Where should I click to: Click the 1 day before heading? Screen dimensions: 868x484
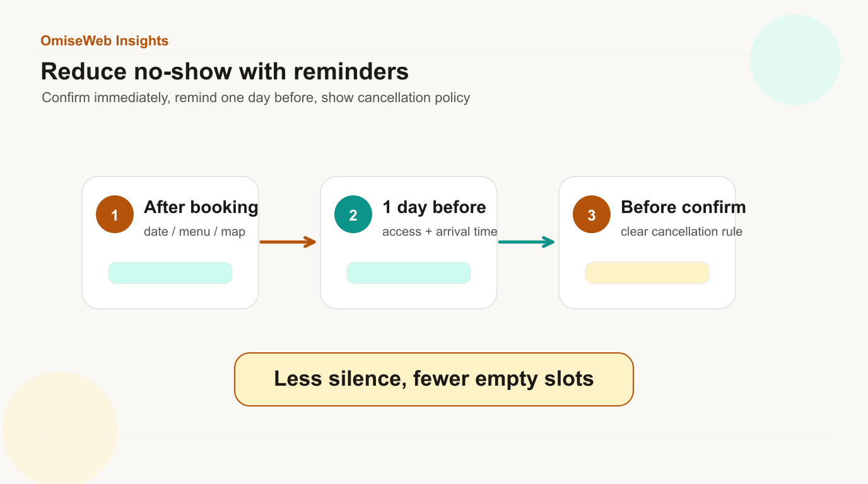pyautogui.click(x=434, y=207)
